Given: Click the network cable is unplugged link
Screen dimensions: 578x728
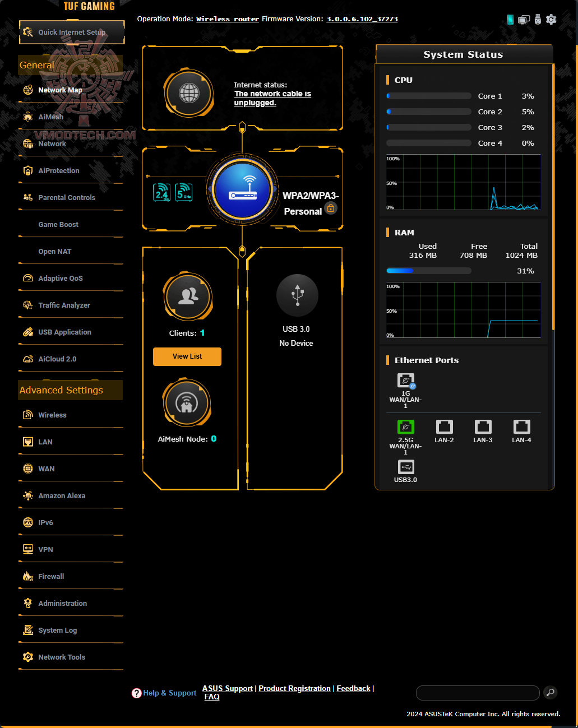Looking at the screenshot, I should click(x=272, y=98).
